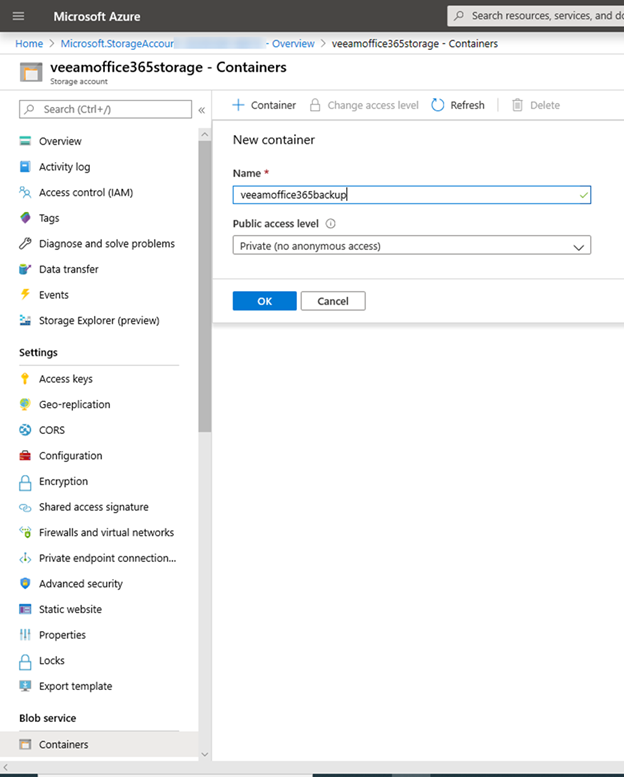Click the Data transfer icon
The image size is (624, 777).
click(25, 269)
